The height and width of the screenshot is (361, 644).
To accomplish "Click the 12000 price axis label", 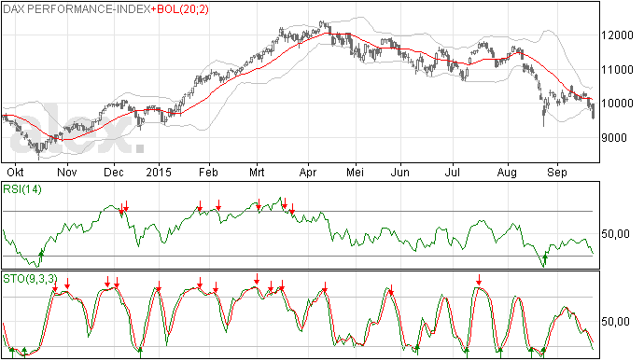I will tap(617, 35).
